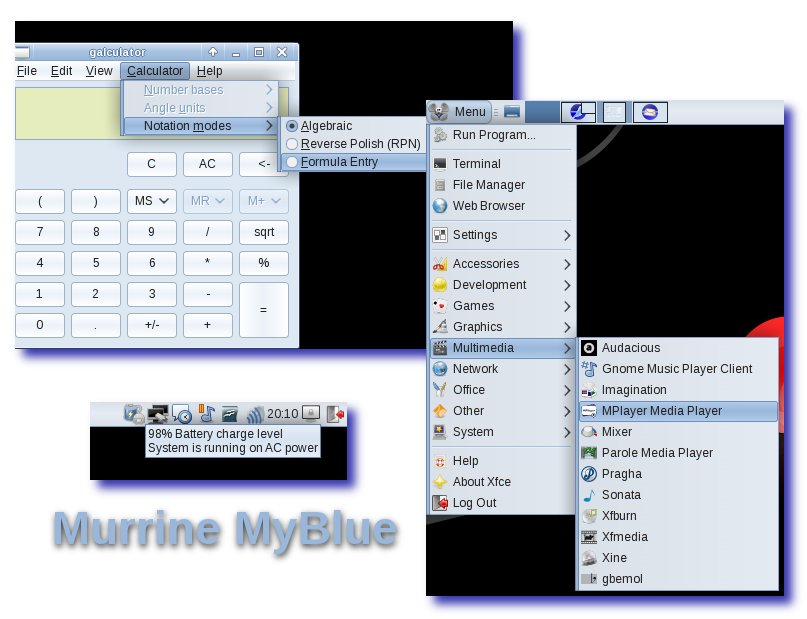Image resolution: width=807 pixels, height=619 pixels.
Task: Open the Mixer application
Action: pyautogui.click(x=678, y=432)
